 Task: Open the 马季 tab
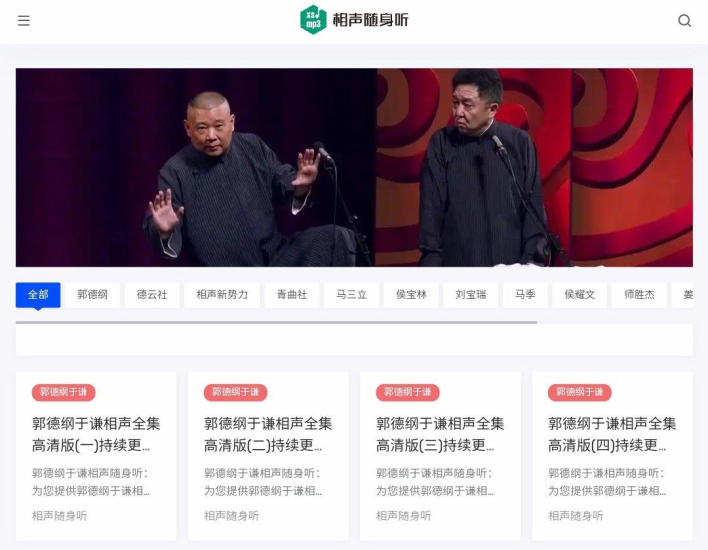point(525,295)
